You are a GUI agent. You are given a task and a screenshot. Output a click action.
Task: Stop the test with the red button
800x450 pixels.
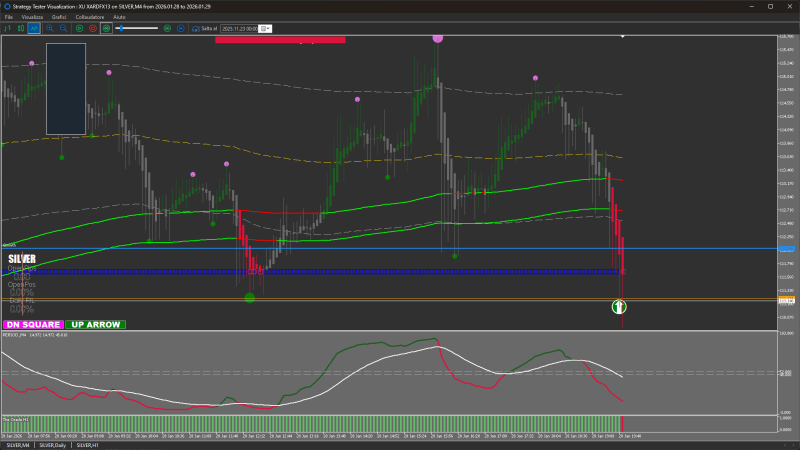tap(93, 29)
